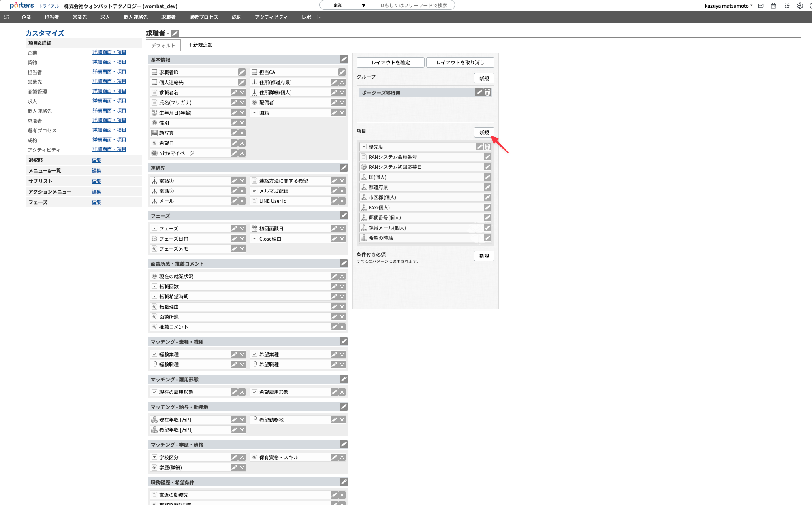The height and width of the screenshot is (505, 812).
Task: Open 詳細画面・項目 link for 求職者
Action: (109, 120)
